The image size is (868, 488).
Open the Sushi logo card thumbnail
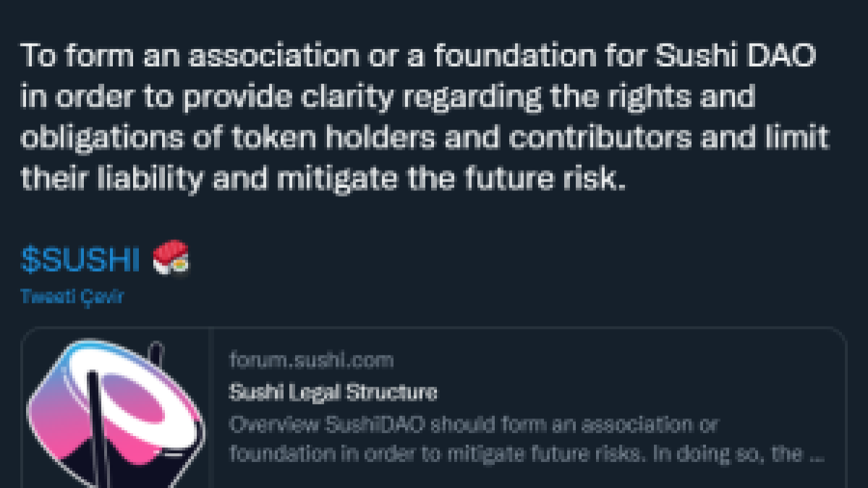click(x=116, y=408)
